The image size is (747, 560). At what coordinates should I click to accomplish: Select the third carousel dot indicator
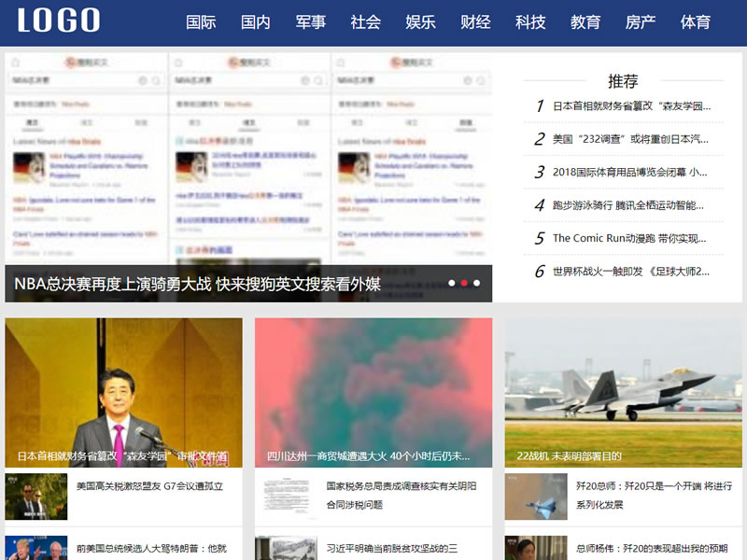[476, 283]
